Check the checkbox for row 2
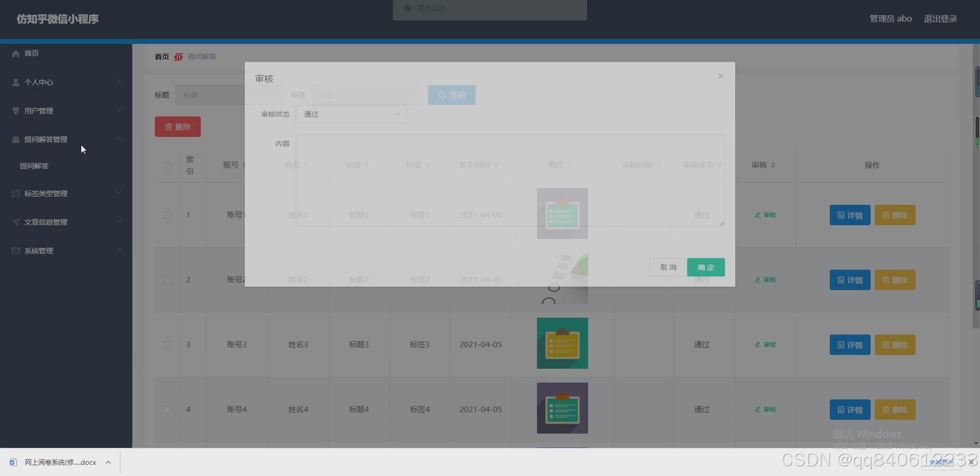980x476 pixels. [x=167, y=280]
